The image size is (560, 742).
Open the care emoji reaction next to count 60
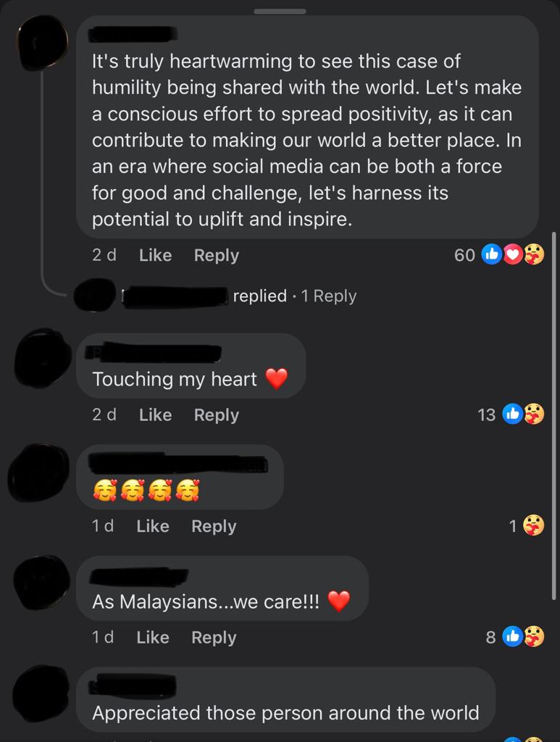click(534, 254)
